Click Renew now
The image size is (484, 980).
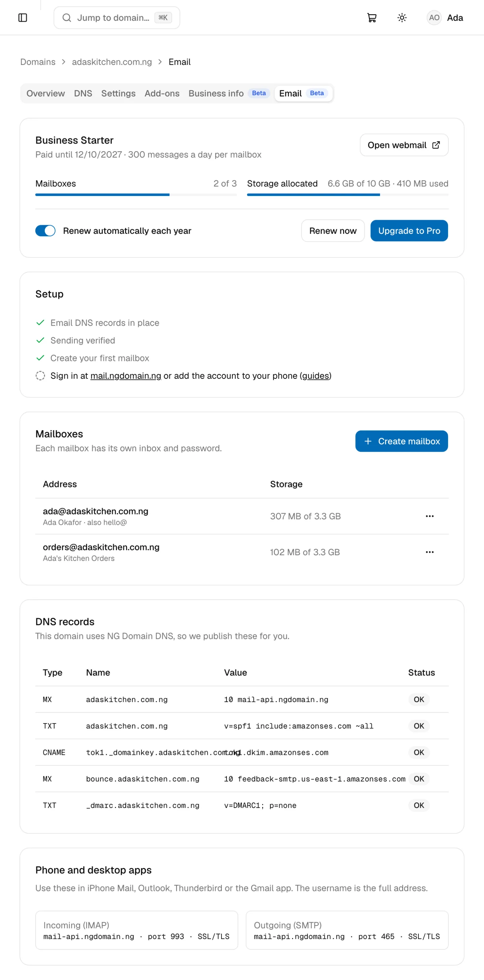coord(332,231)
